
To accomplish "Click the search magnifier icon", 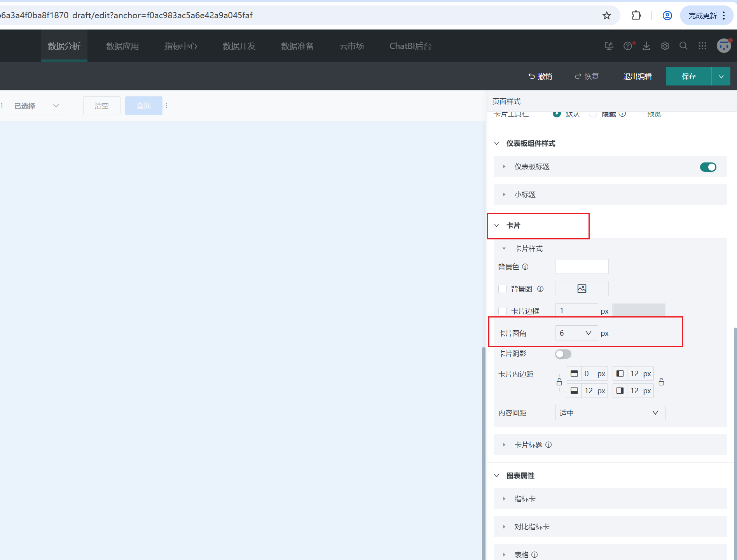I will (683, 46).
